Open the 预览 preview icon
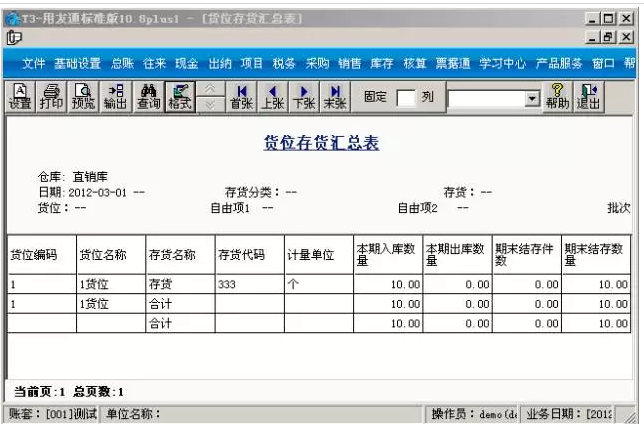The width and height of the screenshot is (644, 424). [x=83, y=97]
